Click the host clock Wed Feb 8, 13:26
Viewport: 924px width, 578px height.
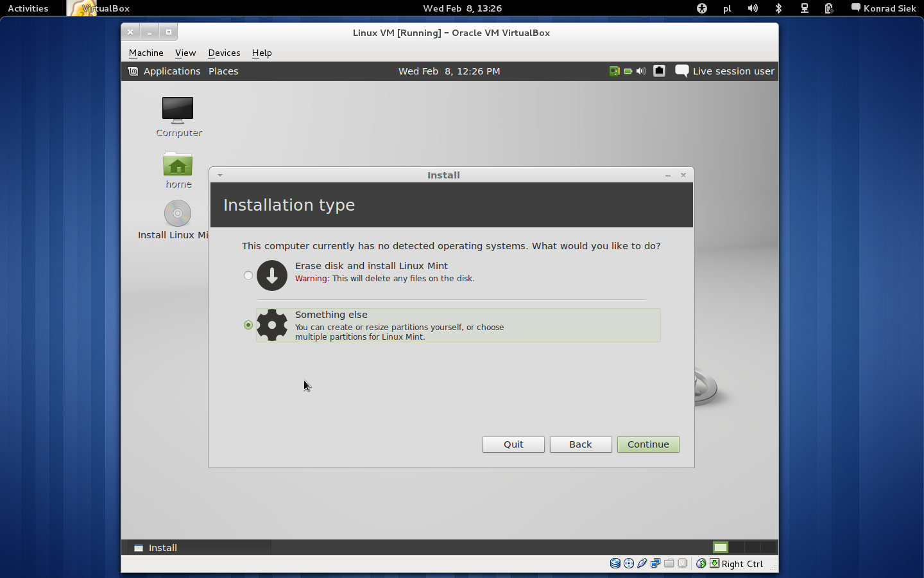pyautogui.click(x=463, y=8)
